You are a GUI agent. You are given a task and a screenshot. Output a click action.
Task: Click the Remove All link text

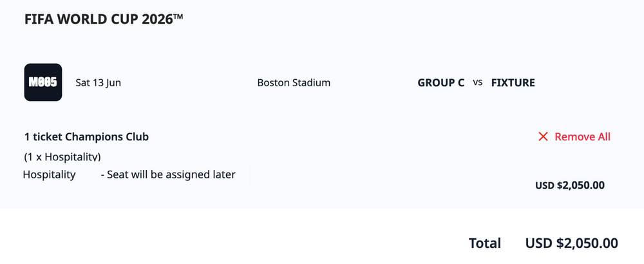click(582, 137)
